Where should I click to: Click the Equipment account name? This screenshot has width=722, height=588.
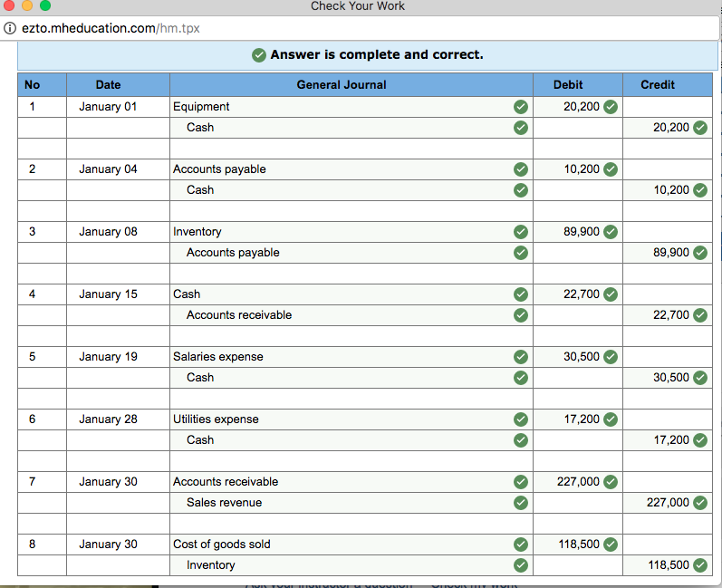tap(201, 107)
